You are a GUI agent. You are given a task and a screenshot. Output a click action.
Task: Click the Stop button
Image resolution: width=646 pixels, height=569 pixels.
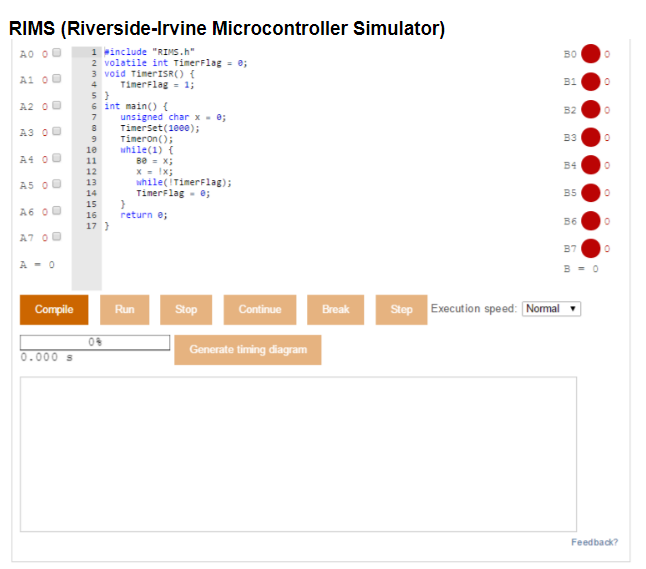(186, 310)
